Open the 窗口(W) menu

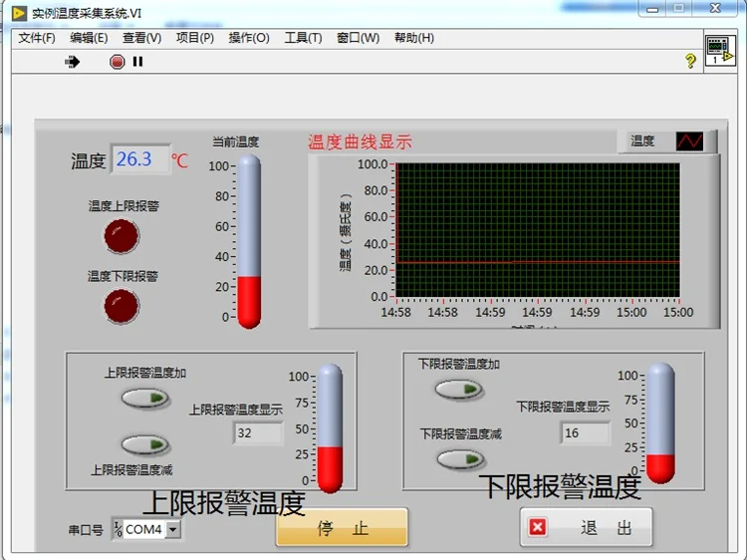point(358,38)
